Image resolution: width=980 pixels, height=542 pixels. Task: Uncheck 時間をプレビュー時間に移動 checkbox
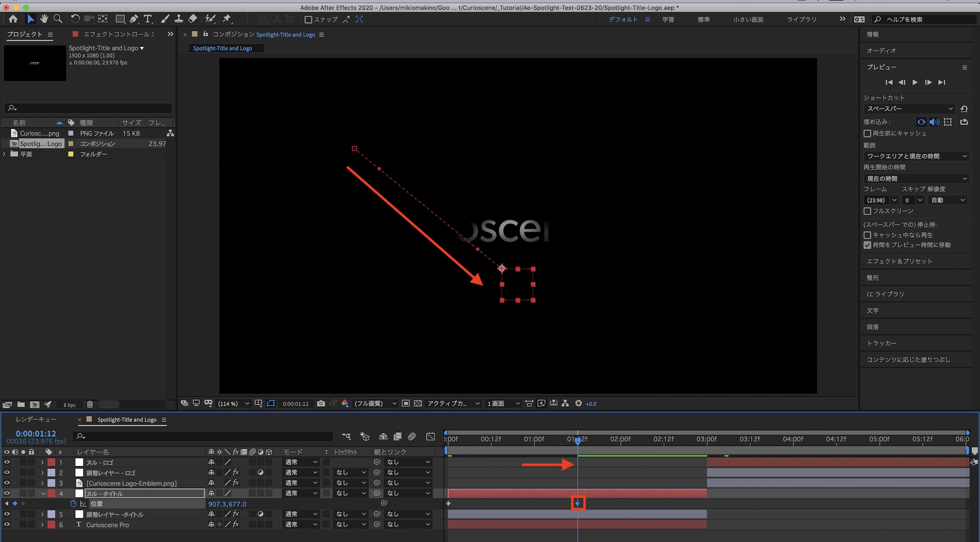click(867, 245)
